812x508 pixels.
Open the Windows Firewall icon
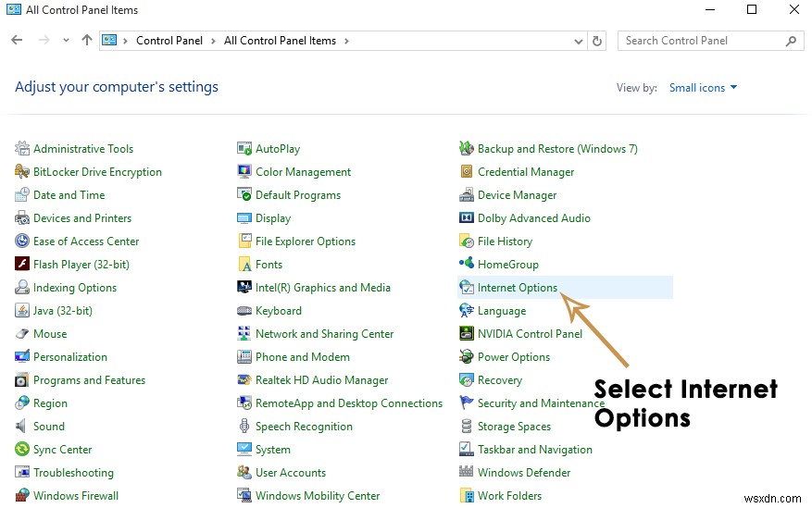22,496
